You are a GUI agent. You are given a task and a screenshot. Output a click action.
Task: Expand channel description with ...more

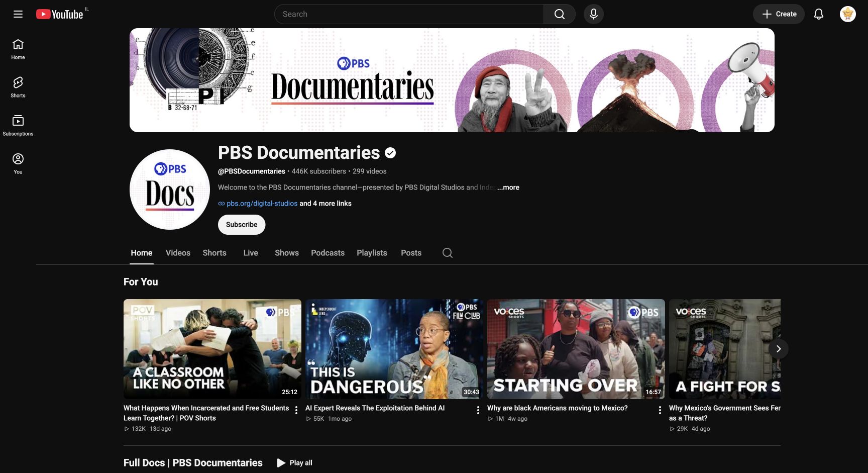[508, 187]
